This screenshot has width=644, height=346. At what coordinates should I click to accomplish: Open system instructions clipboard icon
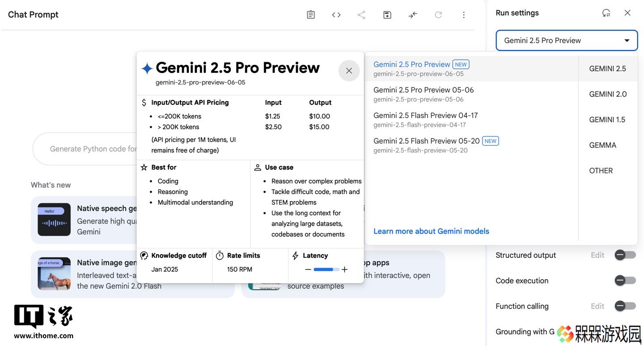pyautogui.click(x=311, y=15)
